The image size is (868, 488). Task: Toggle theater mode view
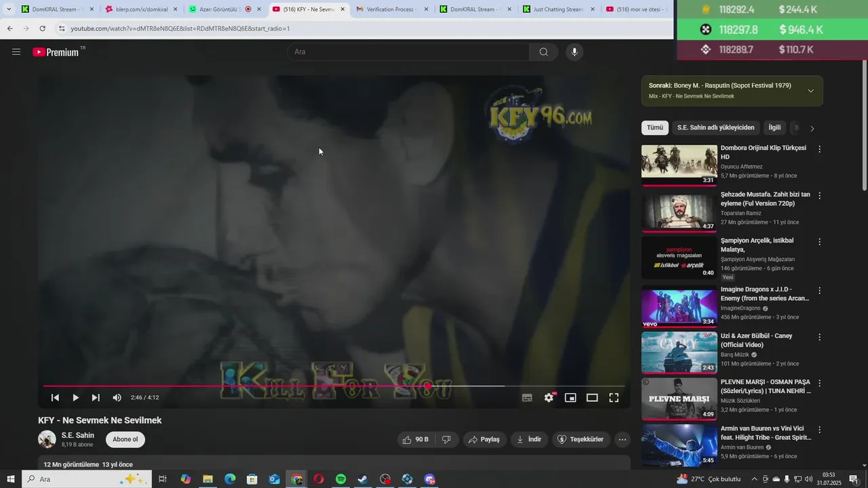tap(592, 398)
